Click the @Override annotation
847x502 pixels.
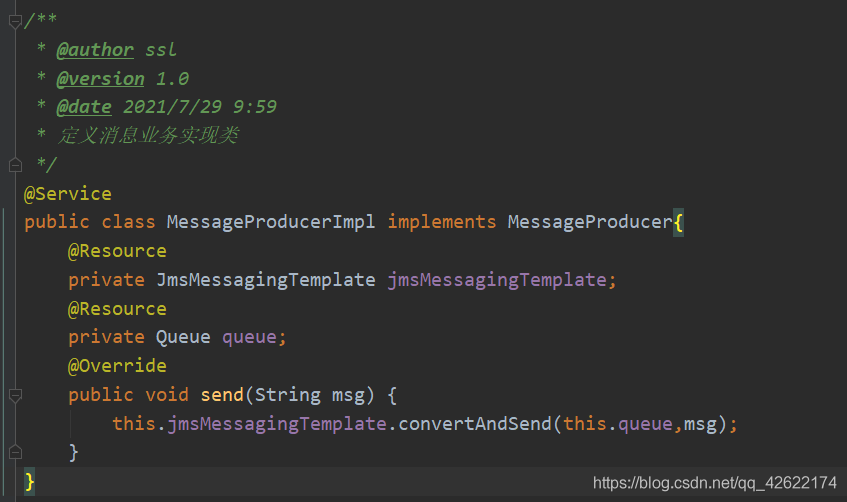(x=117, y=366)
